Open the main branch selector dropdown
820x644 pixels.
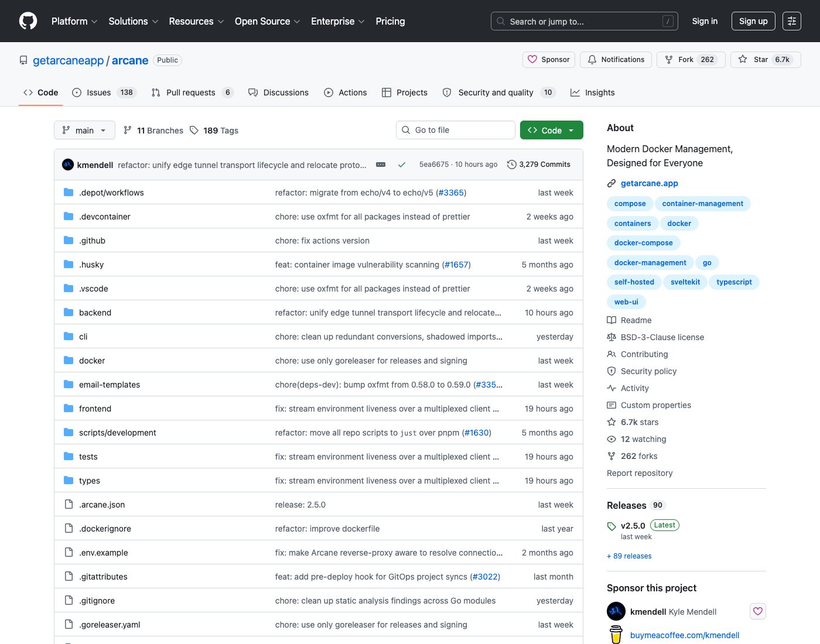[84, 130]
